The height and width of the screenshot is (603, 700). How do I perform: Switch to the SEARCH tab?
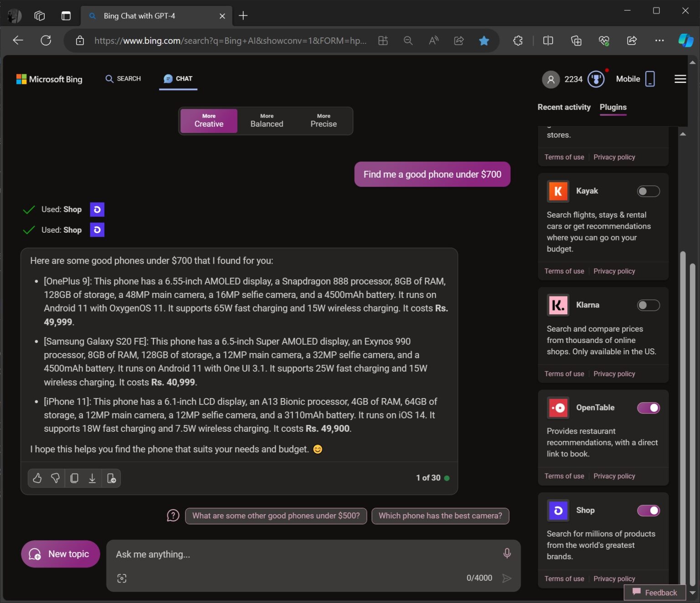pos(123,78)
